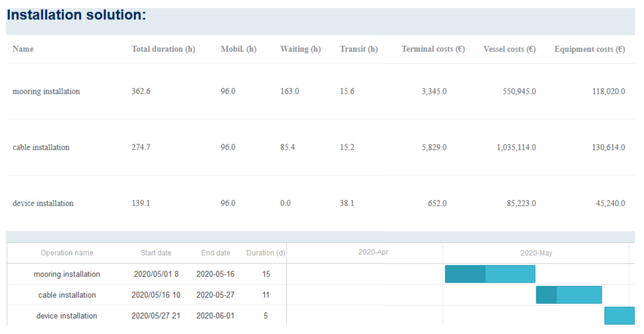Click the device installation Gantt bar
Screen dimensions: 644x334
tap(619, 316)
